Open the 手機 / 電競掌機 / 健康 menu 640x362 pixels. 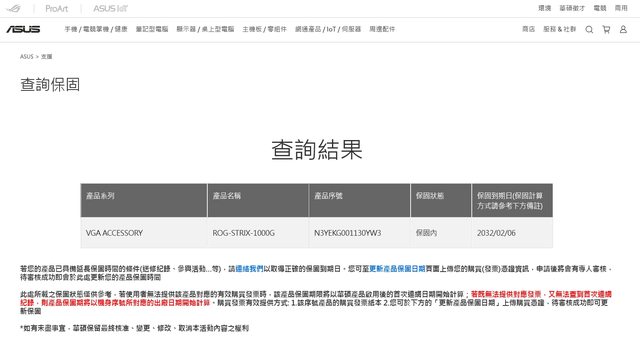[x=96, y=29]
